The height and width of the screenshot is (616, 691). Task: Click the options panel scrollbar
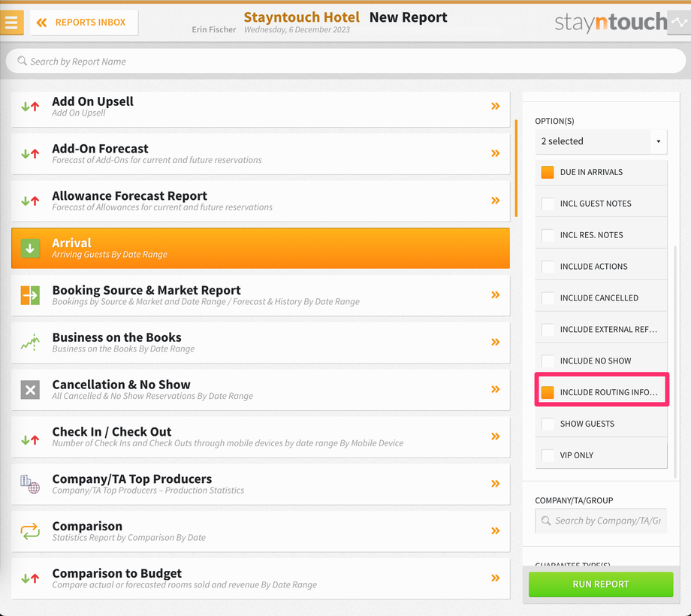pos(675,362)
